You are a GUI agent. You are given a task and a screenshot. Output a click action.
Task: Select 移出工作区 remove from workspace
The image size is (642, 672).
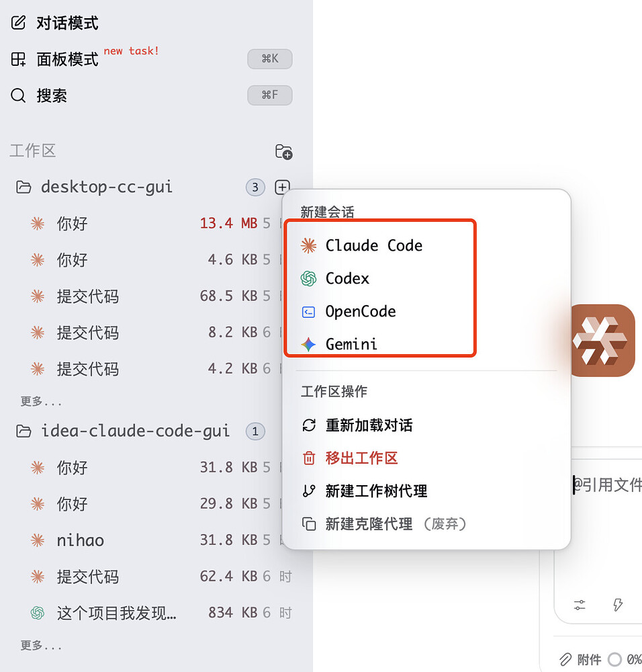pyautogui.click(x=426, y=458)
